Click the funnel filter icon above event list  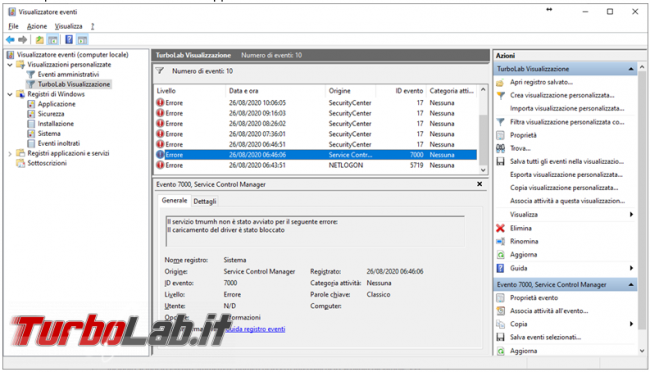tap(160, 71)
